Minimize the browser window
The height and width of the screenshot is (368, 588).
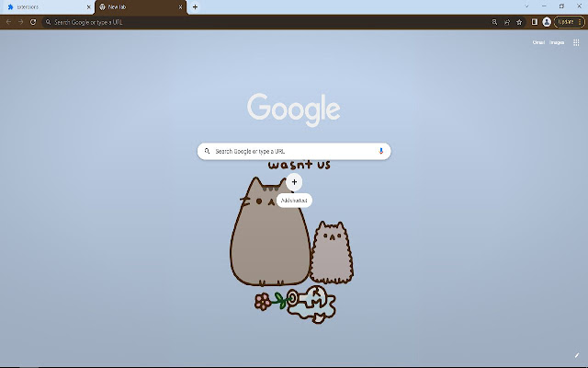(544, 6)
